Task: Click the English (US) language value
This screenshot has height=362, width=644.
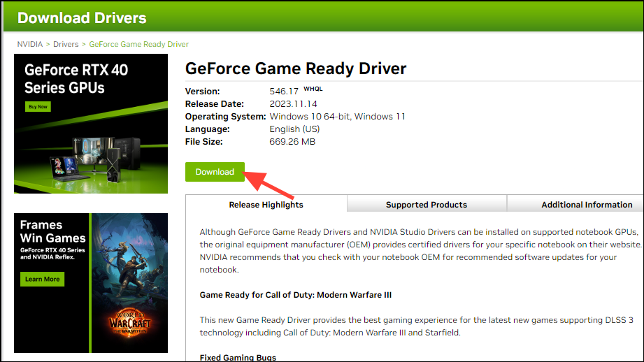Action: (x=294, y=129)
